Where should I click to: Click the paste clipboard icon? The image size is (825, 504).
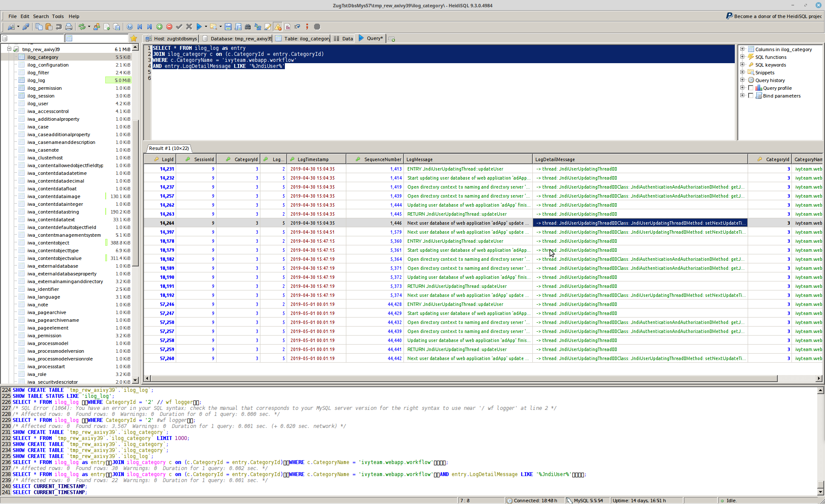tap(49, 27)
